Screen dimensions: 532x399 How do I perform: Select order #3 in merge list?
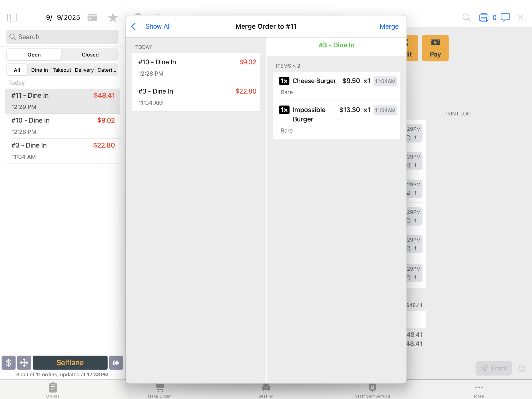coord(196,97)
